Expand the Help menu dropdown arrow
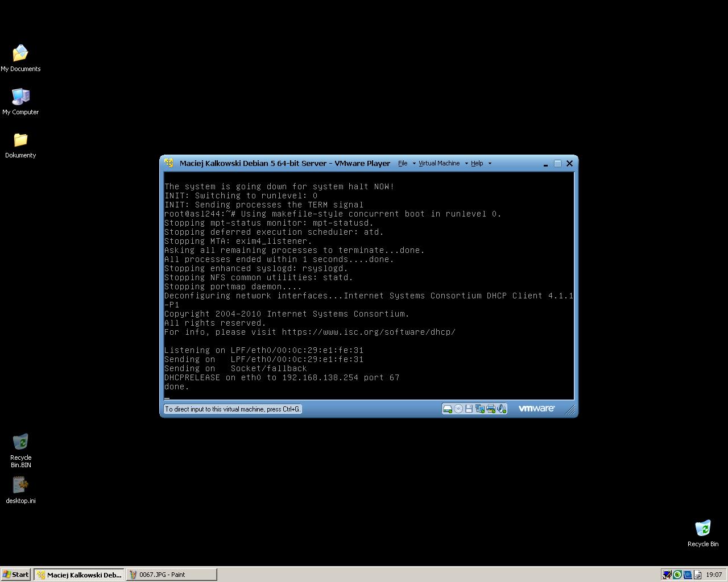Screen dimensions: 728x582 tap(490, 163)
